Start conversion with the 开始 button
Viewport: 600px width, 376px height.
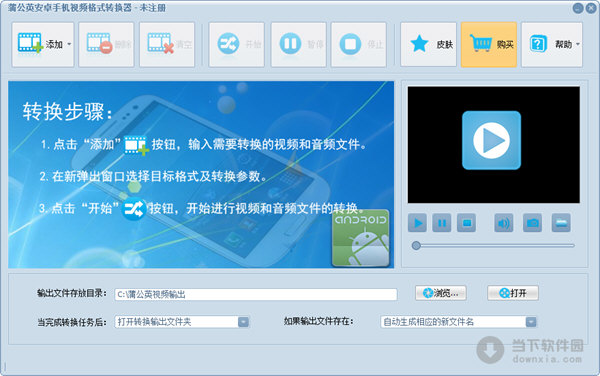click(x=237, y=45)
